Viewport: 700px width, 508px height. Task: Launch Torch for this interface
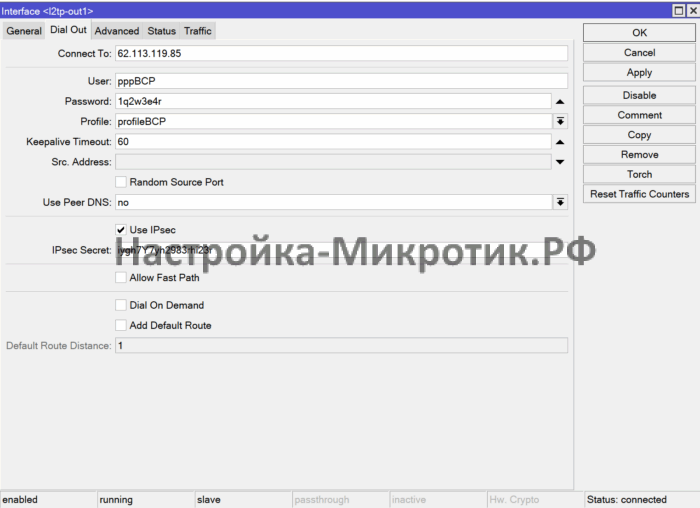point(639,174)
